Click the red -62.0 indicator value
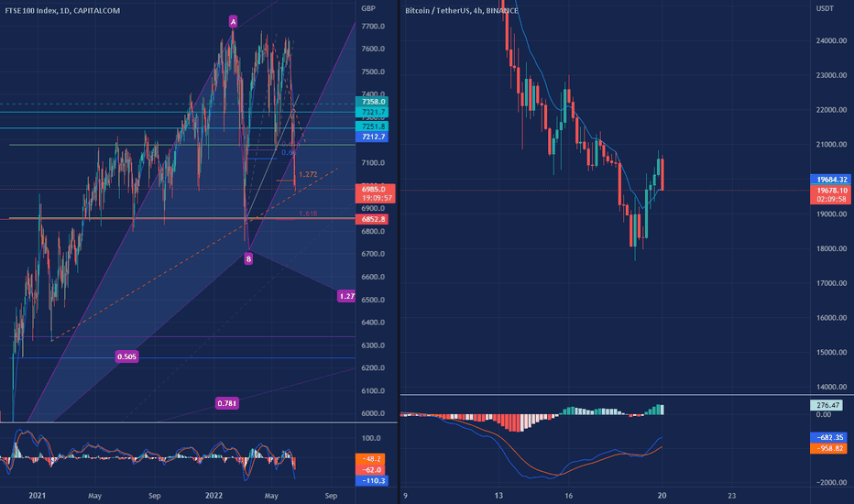854x504 pixels. [x=370, y=470]
